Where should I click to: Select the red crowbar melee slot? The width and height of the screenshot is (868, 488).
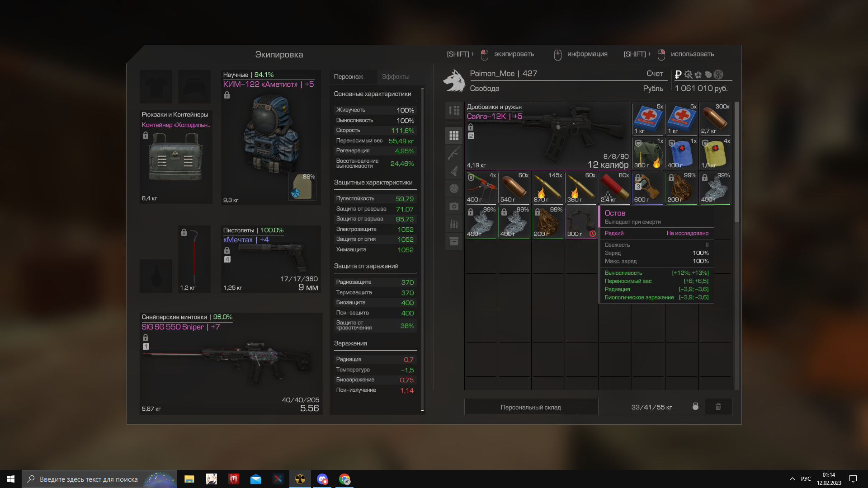coord(194,259)
